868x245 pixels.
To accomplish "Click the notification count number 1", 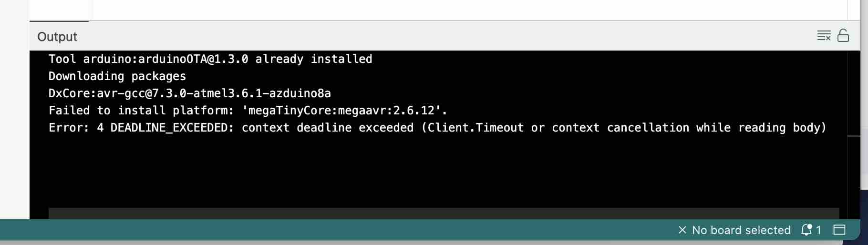I will (818, 230).
